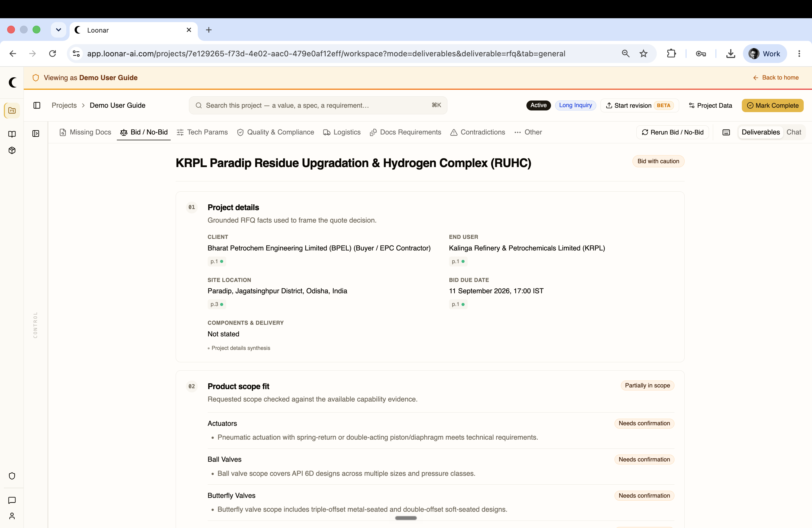Switch to the Contradictions tab
812x528 pixels.
coord(478,132)
